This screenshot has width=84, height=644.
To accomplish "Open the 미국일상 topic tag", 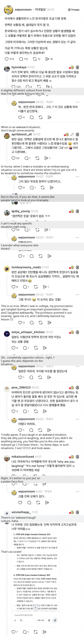I will [40, 9].
